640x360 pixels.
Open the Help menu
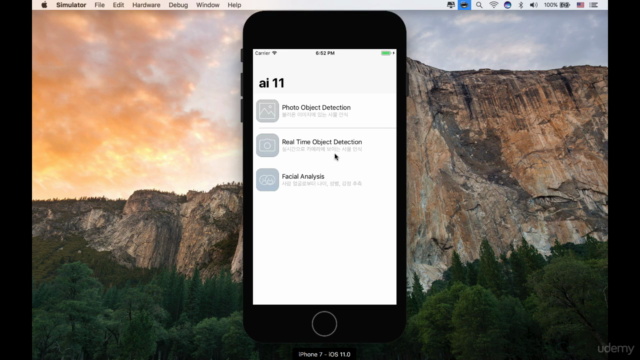[x=234, y=5]
